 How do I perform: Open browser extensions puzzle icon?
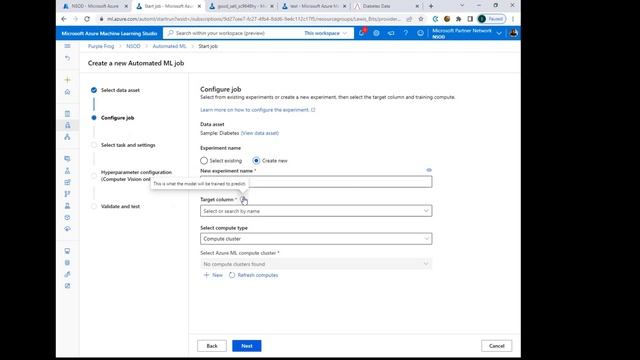click(x=458, y=19)
